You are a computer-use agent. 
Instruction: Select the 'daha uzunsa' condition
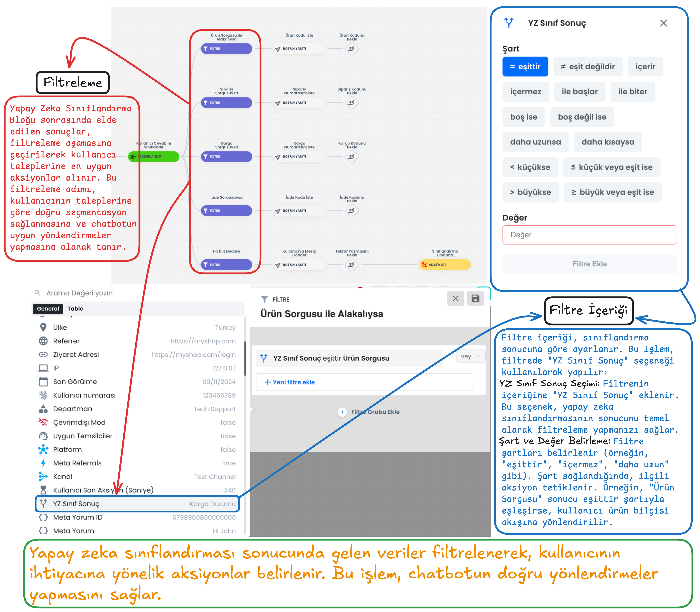535,142
